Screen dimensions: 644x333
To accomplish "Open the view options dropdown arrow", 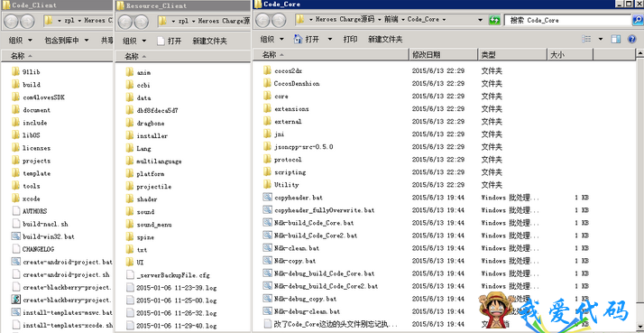I will click(x=601, y=39).
